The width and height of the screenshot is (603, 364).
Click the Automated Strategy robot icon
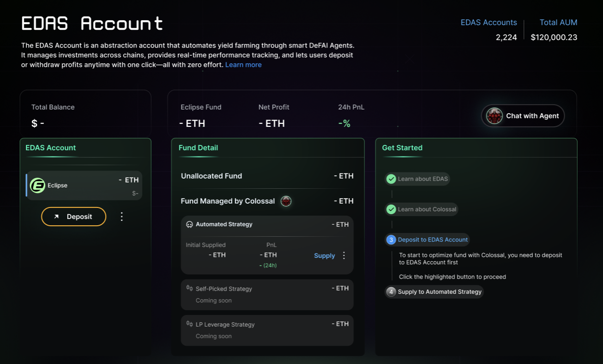tap(190, 224)
